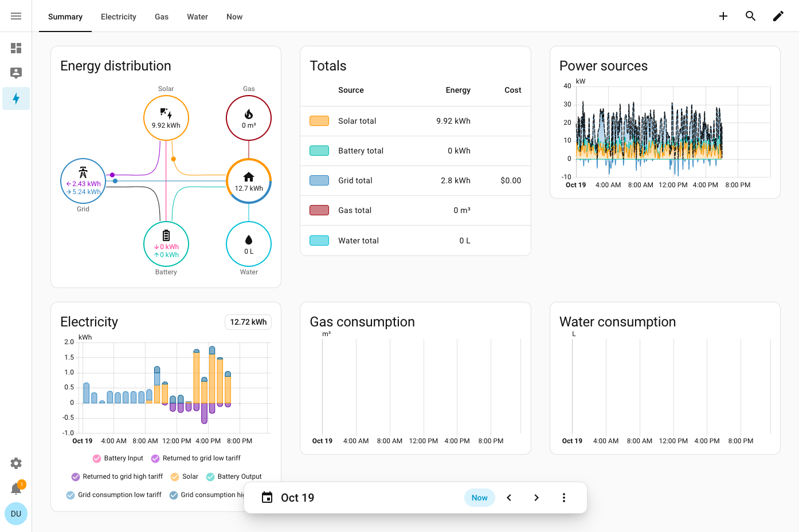Click the 'Water total' row label
The image size is (799, 532).
pos(358,241)
